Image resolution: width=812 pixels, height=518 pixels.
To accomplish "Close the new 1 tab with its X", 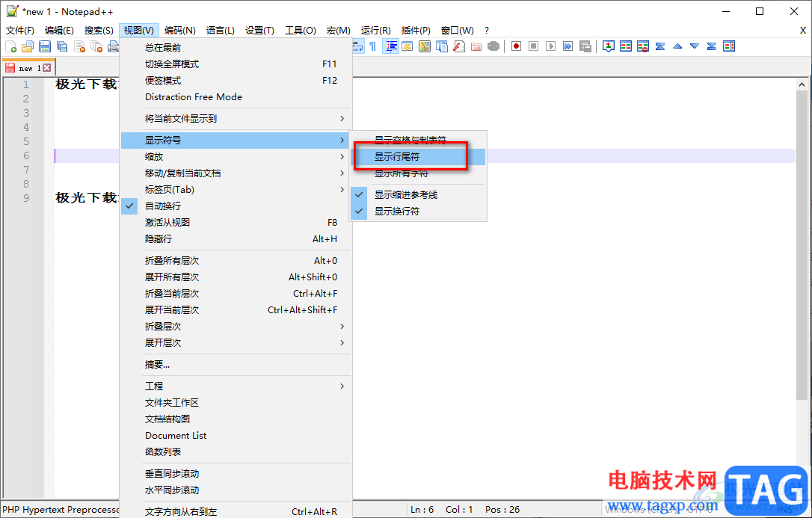I will [x=46, y=68].
